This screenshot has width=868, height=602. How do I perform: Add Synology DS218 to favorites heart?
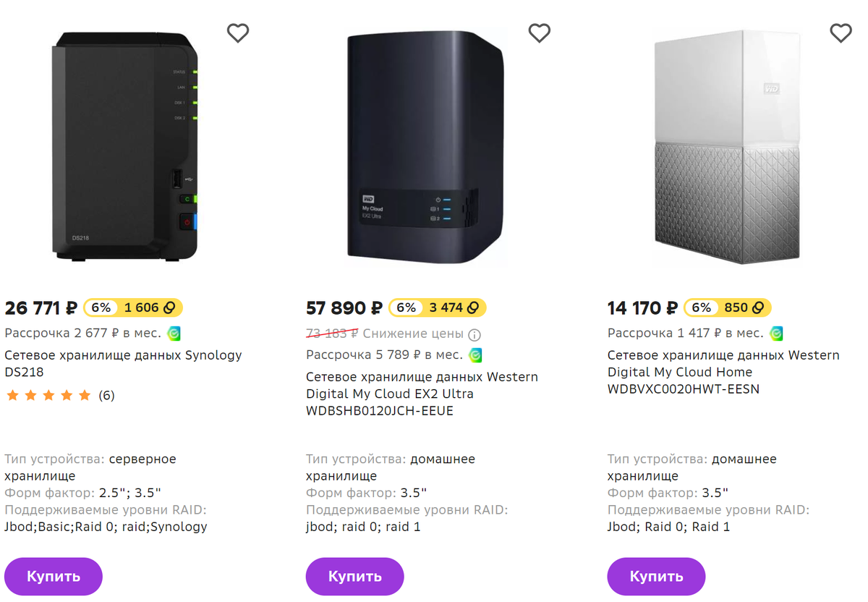(x=238, y=33)
